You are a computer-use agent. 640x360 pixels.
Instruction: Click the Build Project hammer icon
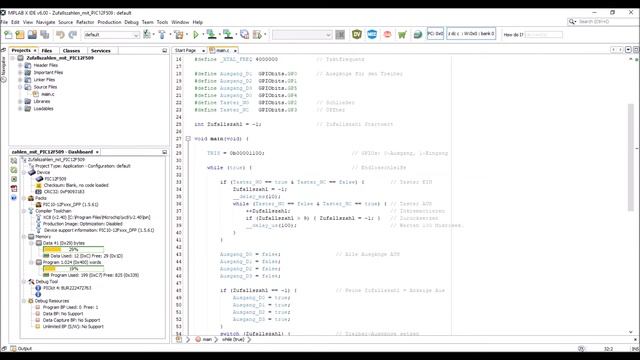point(162,35)
